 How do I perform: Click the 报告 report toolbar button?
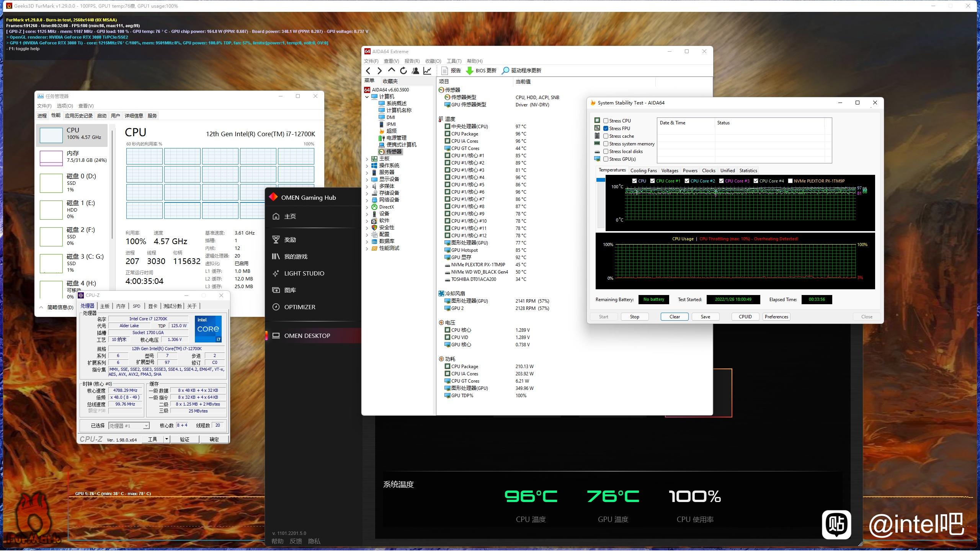tap(451, 70)
